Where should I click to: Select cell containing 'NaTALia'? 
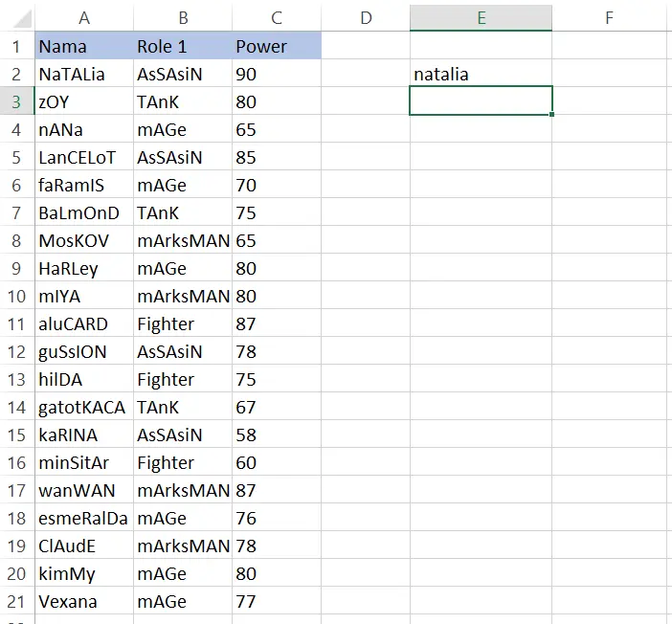[84, 74]
